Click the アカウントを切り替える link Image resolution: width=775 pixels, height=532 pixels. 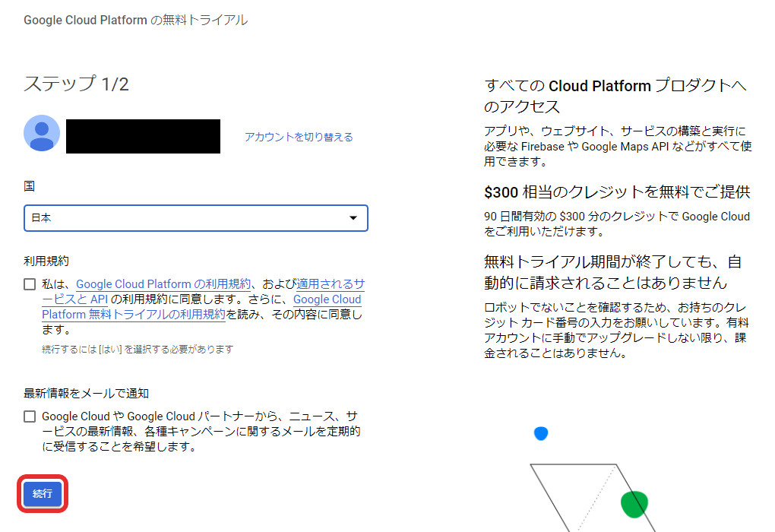(x=297, y=137)
